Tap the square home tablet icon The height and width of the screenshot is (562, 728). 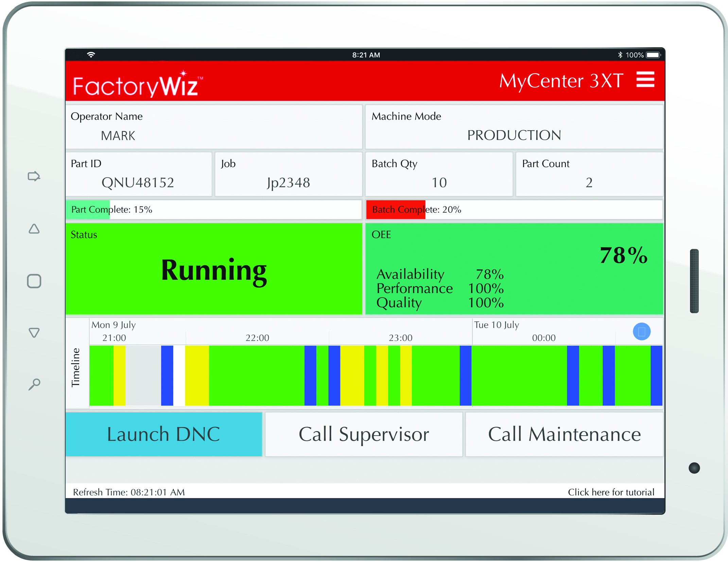(x=34, y=281)
